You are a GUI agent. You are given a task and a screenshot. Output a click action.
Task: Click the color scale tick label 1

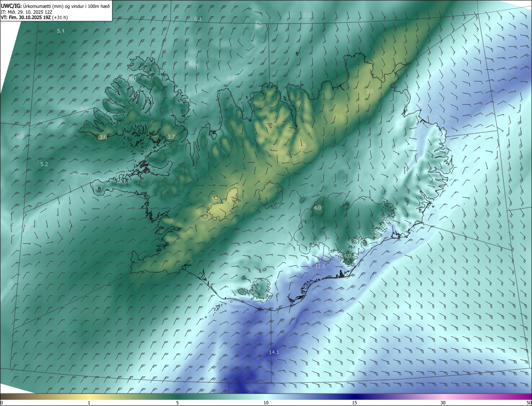[89, 403]
